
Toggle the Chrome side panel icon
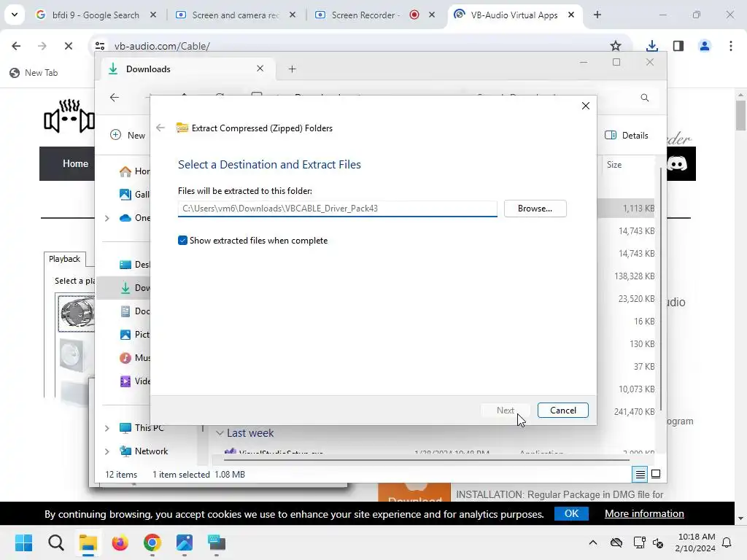[x=678, y=46]
